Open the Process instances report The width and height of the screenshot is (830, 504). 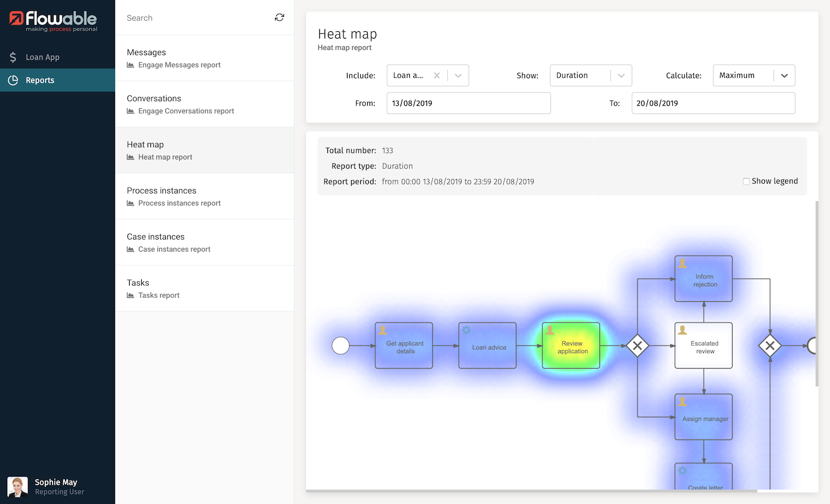click(205, 196)
